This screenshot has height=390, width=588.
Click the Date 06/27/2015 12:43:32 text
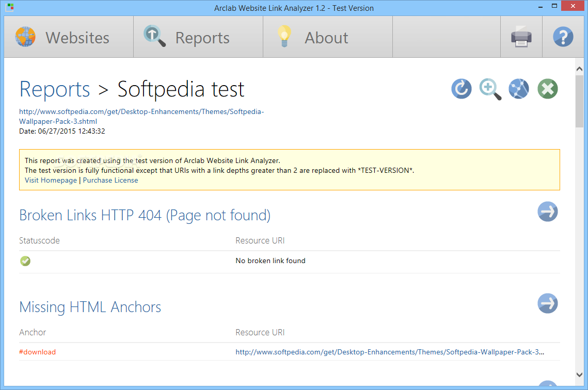[62, 131]
